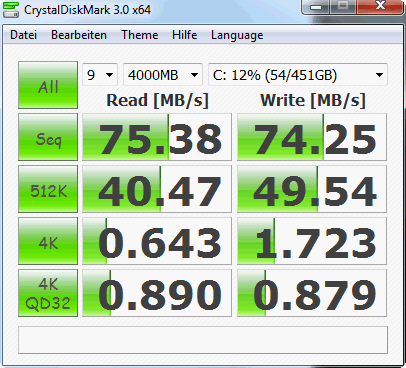Close the CrystalDiskMark window
The height and width of the screenshot is (368, 406).
click(380, 7)
